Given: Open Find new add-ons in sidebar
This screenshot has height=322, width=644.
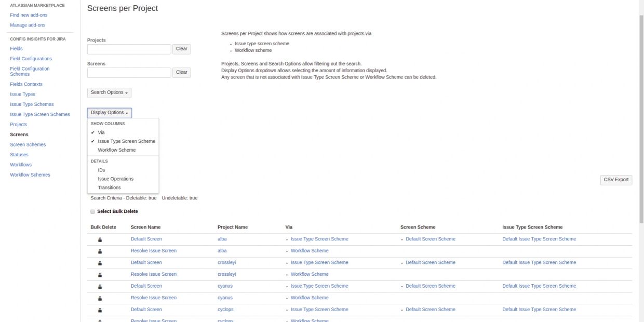Looking at the screenshot, I should pos(29,15).
